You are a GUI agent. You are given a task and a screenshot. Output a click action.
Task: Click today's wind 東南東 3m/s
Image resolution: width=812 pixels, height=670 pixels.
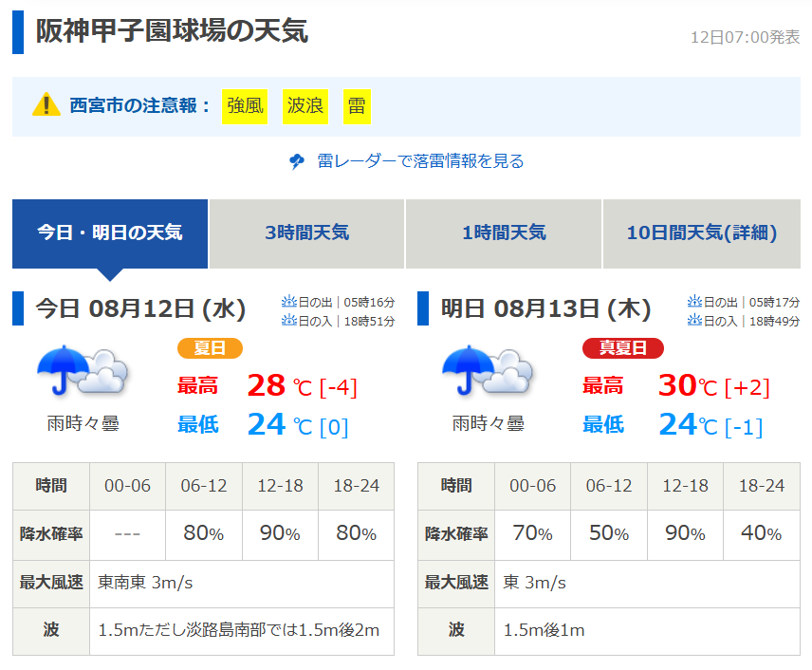tap(145, 583)
